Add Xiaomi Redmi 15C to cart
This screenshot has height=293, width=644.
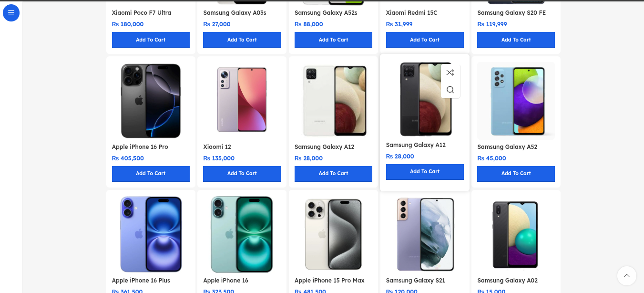click(425, 40)
